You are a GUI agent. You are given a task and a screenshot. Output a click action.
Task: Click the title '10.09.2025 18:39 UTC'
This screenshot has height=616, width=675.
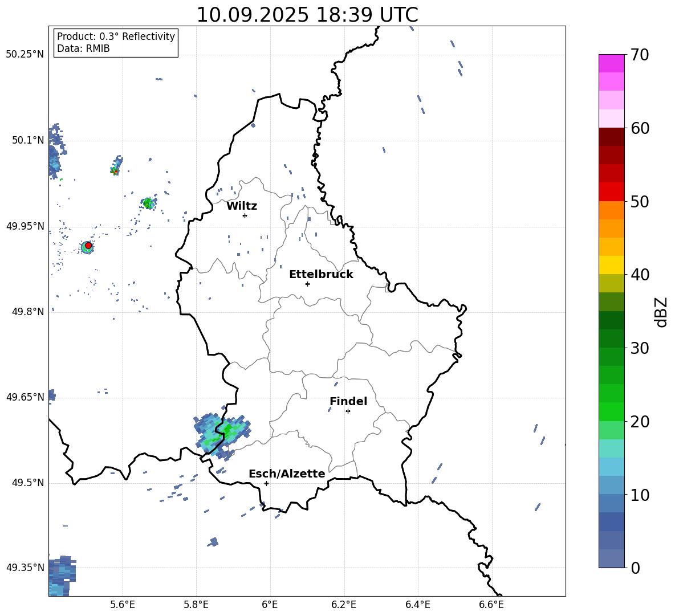tap(307, 15)
